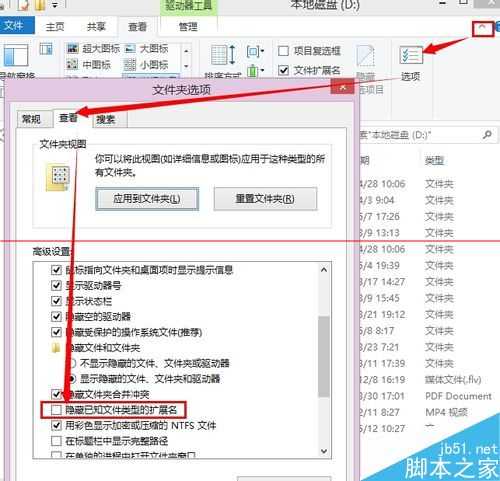Click the folder view icon in dialog
This screenshot has height=481, width=500.
pos(58,177)
